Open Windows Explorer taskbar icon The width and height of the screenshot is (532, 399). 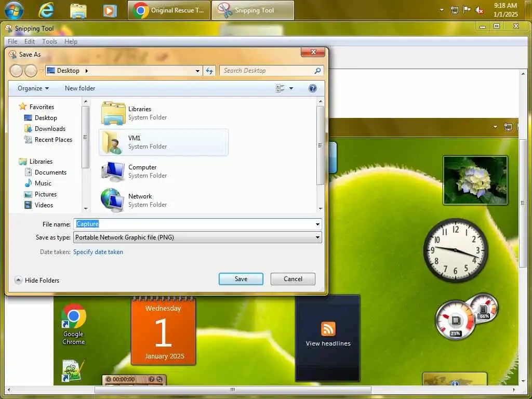[78, 10]
